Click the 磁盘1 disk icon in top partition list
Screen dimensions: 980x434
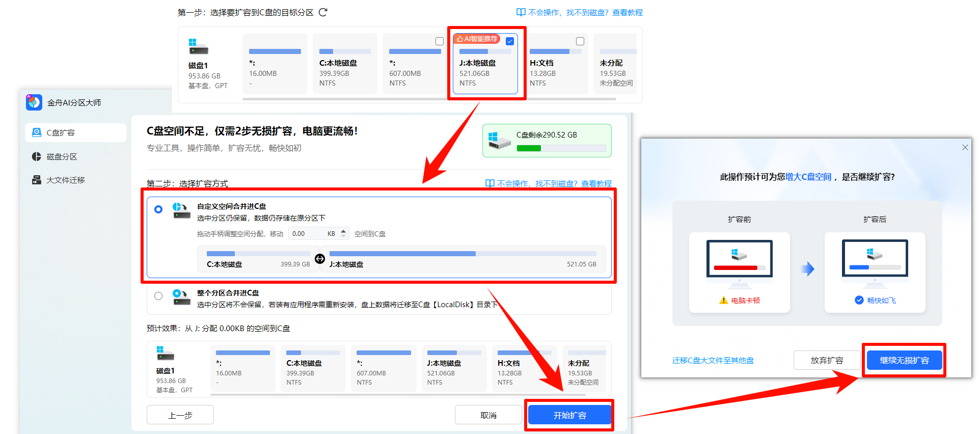pyautogui.click(x=198, y=47)
